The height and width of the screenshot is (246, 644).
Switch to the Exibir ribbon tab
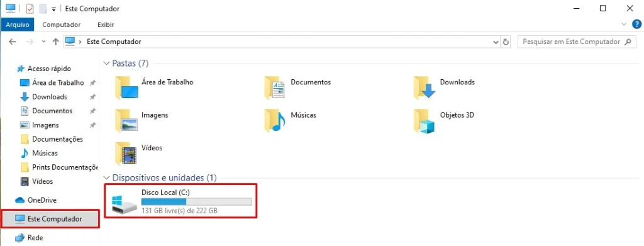tap(106, 25)
